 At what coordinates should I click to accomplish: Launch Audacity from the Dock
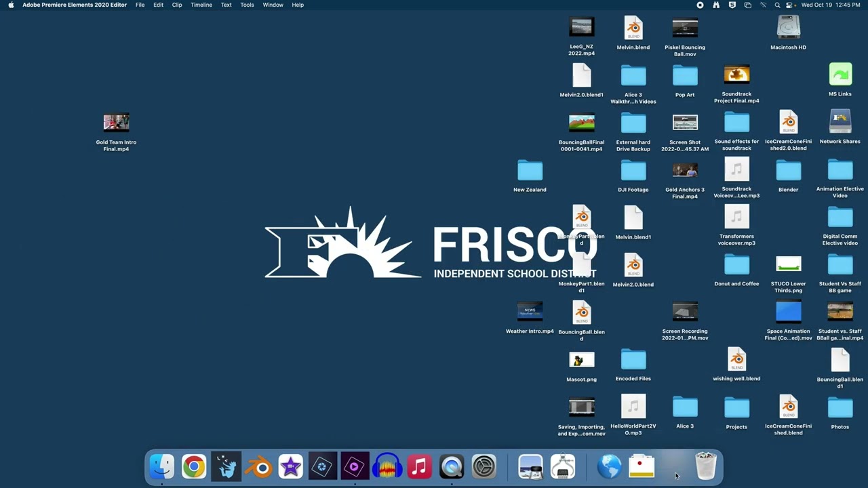[387, 466]
